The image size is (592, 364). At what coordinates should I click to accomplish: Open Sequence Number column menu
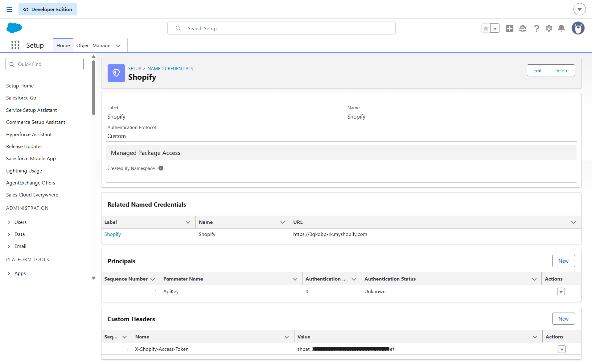(153, 279)
